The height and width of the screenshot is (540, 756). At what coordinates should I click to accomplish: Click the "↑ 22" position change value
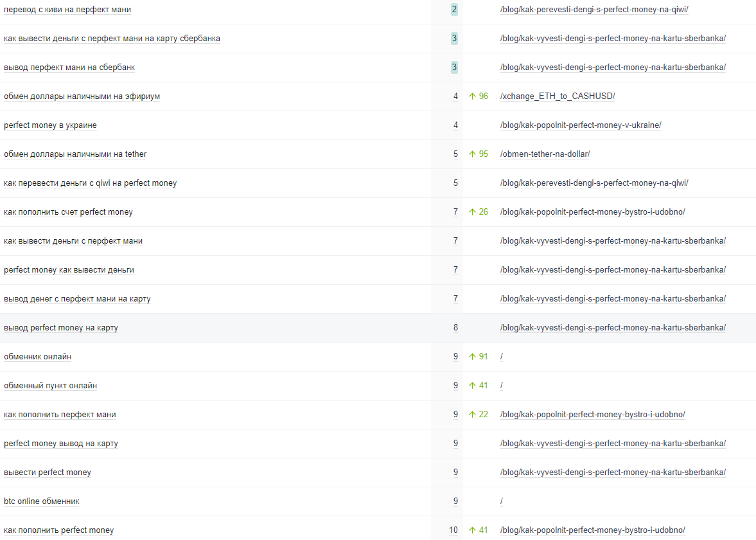[x=479, y=415]
